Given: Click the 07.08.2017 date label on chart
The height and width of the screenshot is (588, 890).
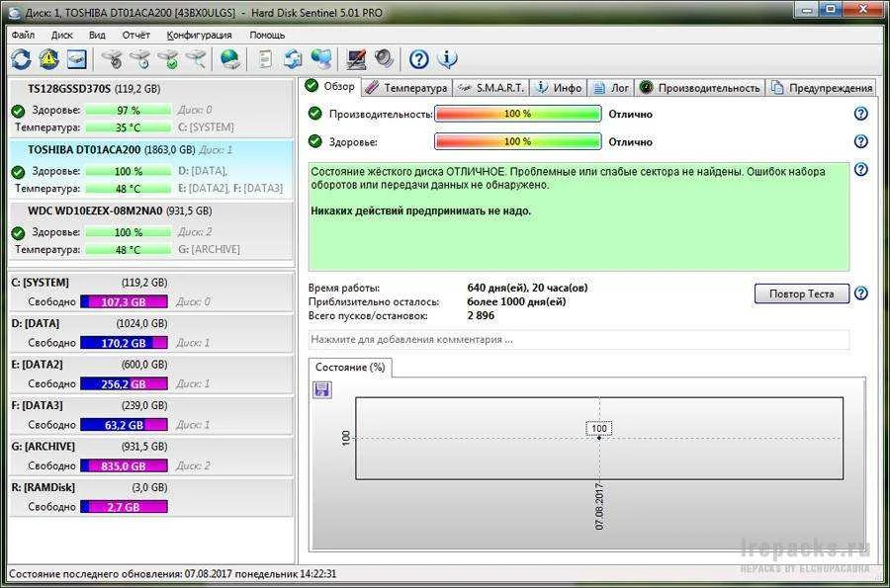Looking at the screenshot, I should [599, 506].
